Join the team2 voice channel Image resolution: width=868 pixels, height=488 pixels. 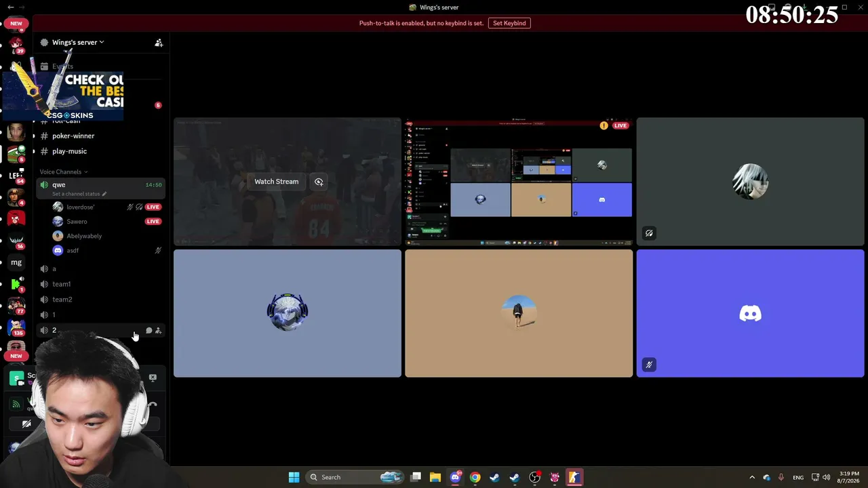click(x=100, y=300)
